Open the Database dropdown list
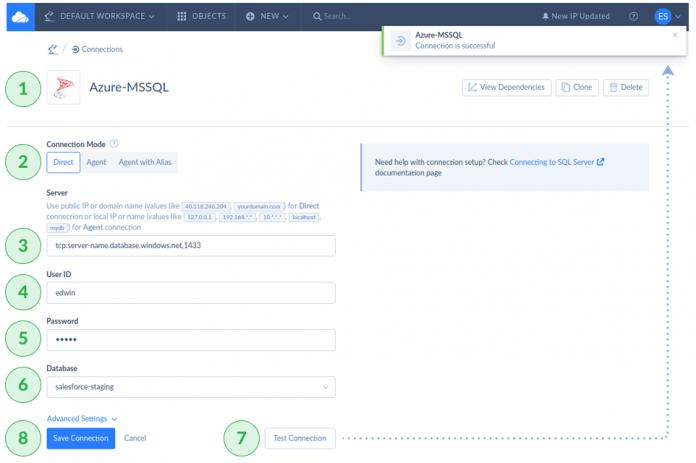The width and height of the screenshot is (696, 463). click(190, 387)
